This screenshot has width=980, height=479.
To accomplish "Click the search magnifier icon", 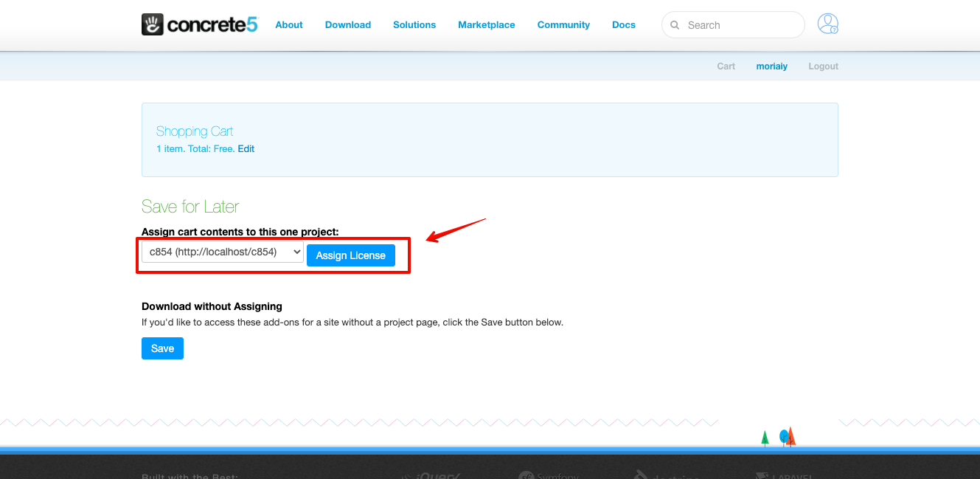I will coord(674,25).
